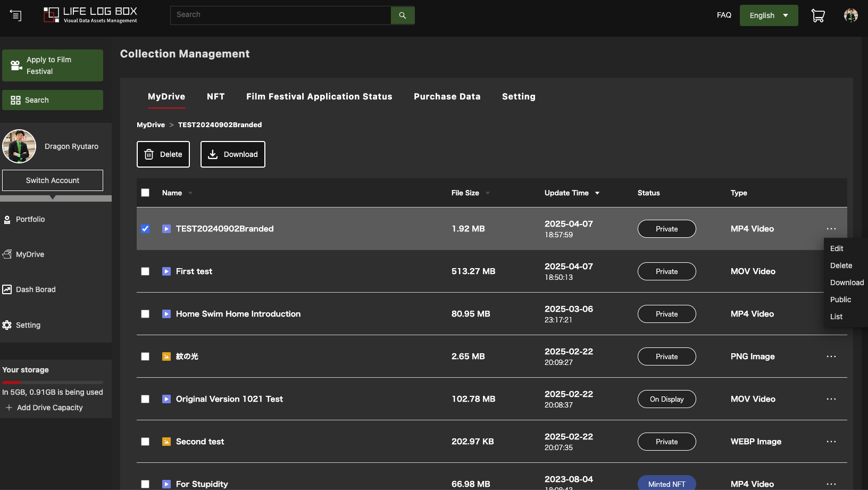Image resolution: width=868 pixels, height=490 pixels.
Task: Open the English language dropdown
Action: pyautogui.click(x=769, y=15)
